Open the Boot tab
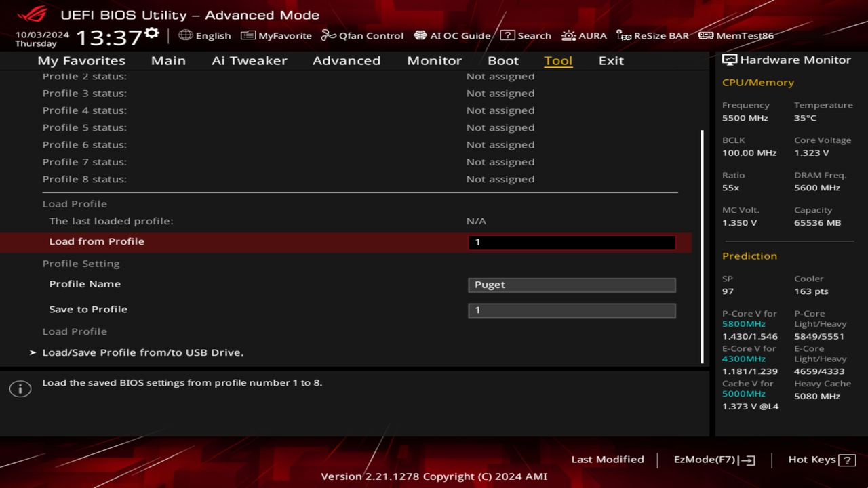 tap(503, 60)
